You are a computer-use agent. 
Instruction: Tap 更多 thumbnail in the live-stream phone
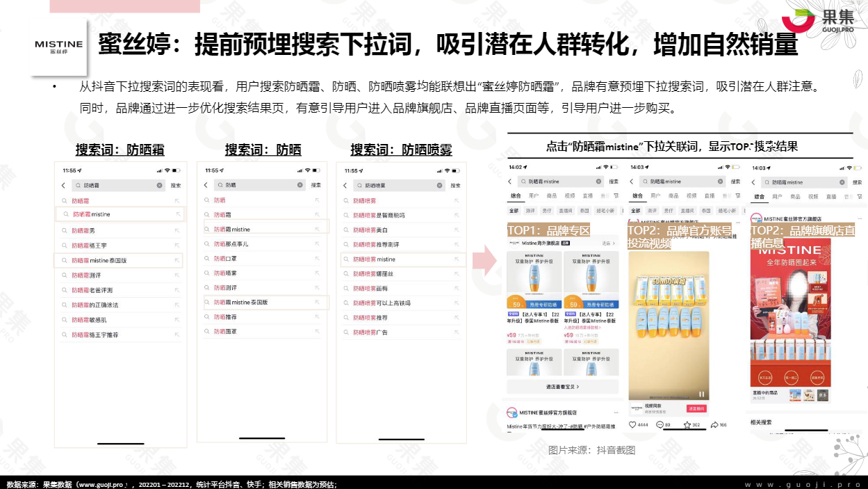pyautogui.click(x=822, y=394)
